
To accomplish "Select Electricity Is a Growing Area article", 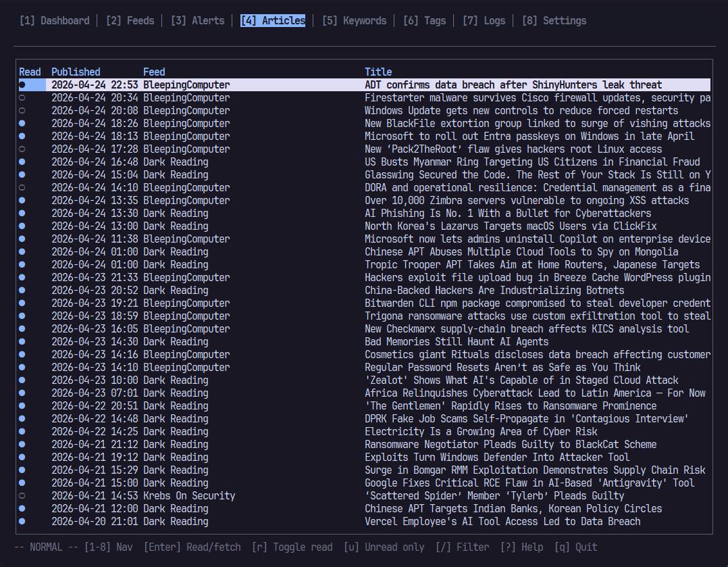I will tap(365, 432).
